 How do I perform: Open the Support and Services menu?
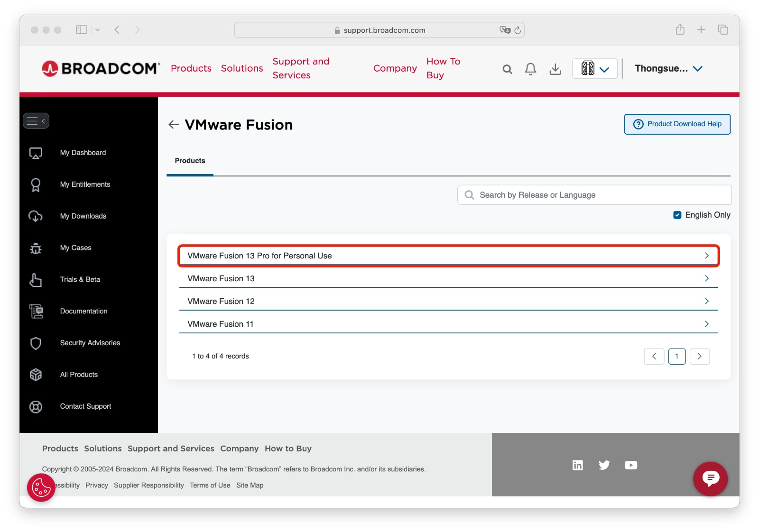(x=301, y=68)
